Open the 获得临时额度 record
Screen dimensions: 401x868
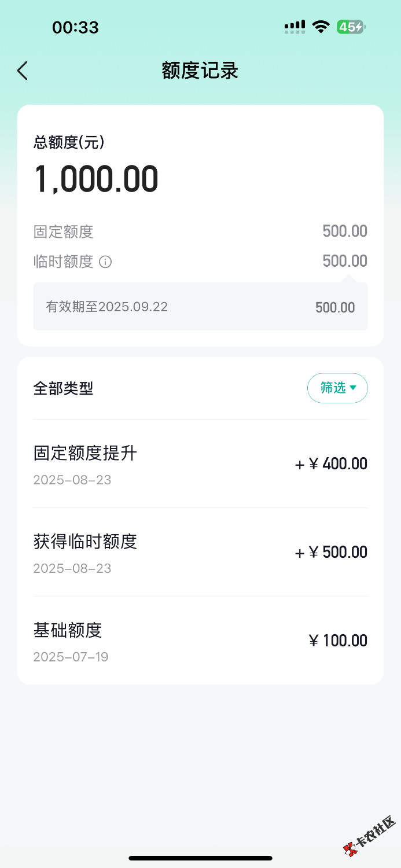pos(200,553)
